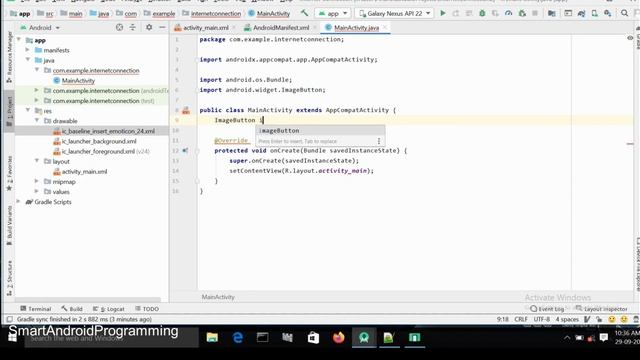This screenshot has width=640, height=360.
Task: Expand the values folder
Action: (37, 191)
